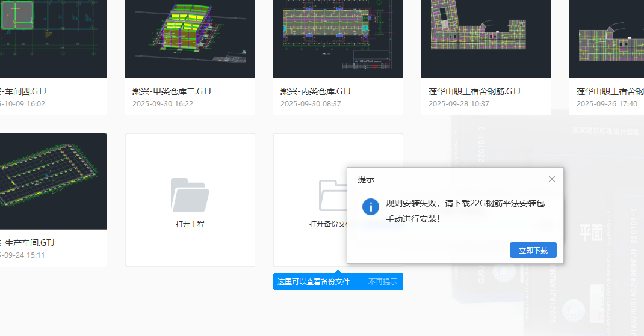Screen dimensions: 644x336
Task: Click the 生产车间.GTJ file name
Action: pyautogui.click(x=27, y=243)
